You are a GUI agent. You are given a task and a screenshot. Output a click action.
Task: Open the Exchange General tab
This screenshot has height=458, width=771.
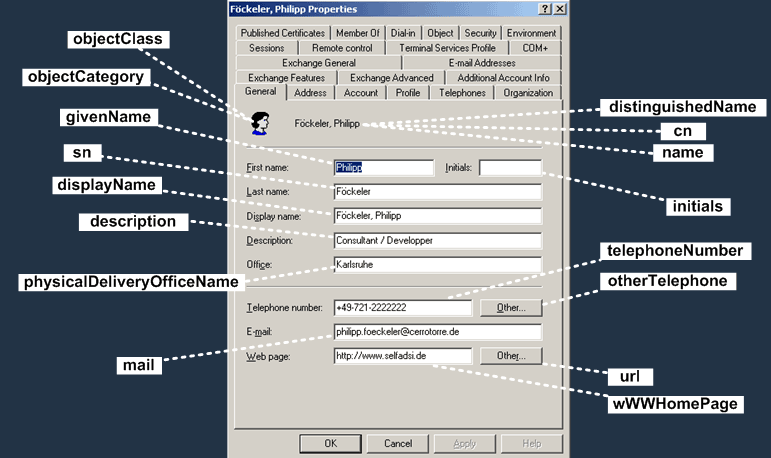tap(319, 63)
